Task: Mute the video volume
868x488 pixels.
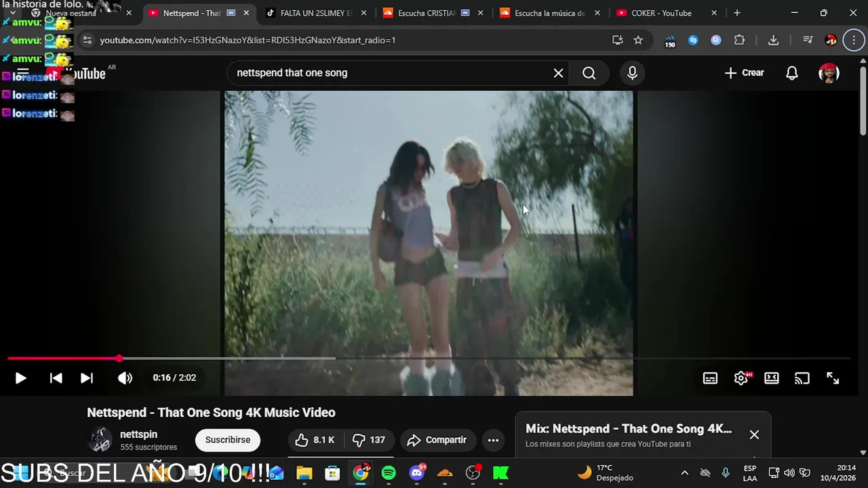Action: point(125,378)
